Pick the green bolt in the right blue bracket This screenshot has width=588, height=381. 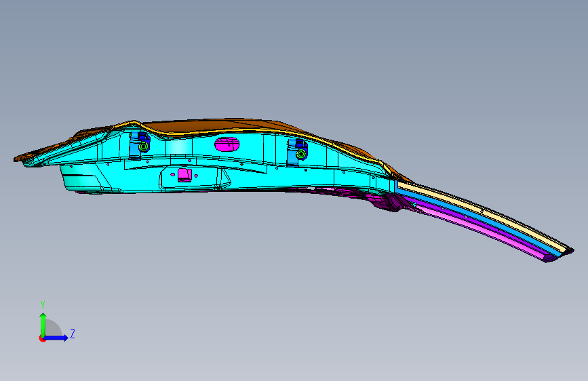[300, 154]
